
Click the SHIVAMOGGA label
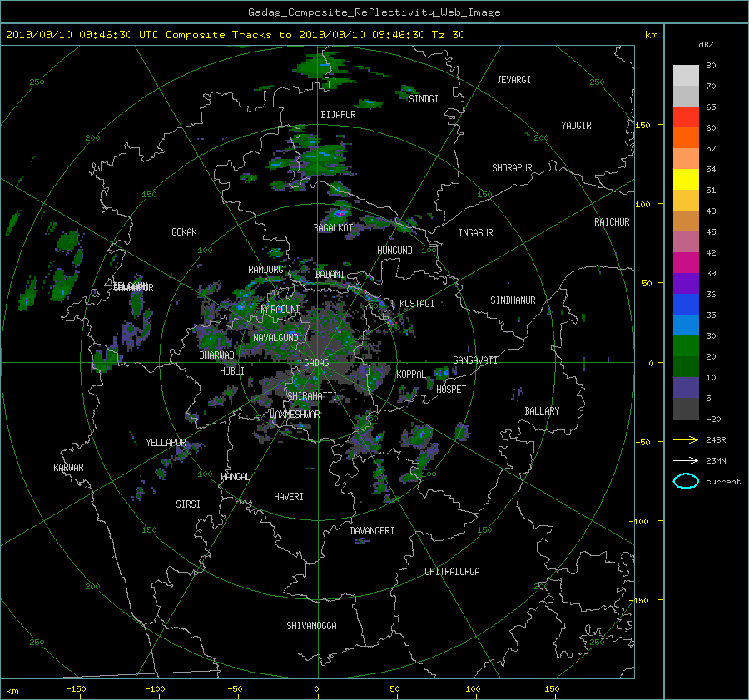(x=311, y=626)
